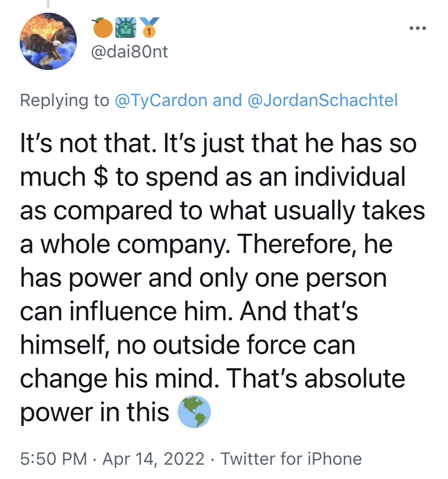The height and width of the screenshot is (479, 448).
Task: Click the 5:50 PM timestamp
Action: click(x=53, y=459)
